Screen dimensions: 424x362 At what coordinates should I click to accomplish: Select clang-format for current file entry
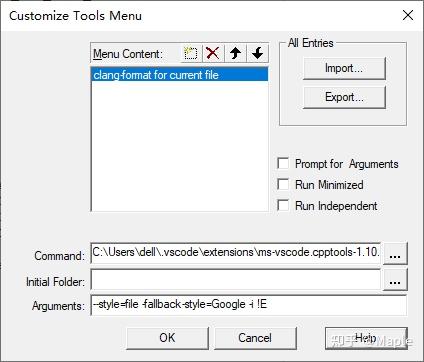coord(180,75)
